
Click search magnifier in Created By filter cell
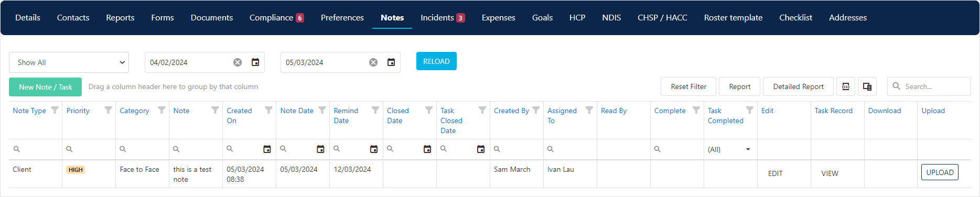point(497,149)
